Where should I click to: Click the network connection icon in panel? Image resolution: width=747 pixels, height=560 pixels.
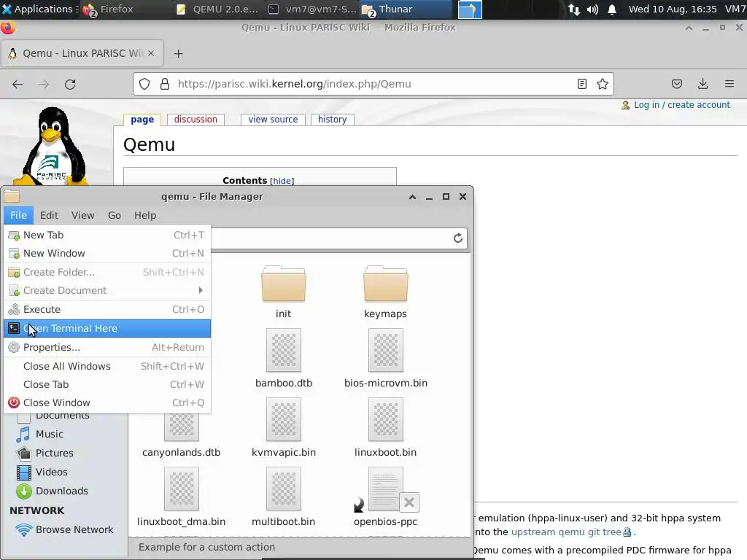[x=573, y=9]
